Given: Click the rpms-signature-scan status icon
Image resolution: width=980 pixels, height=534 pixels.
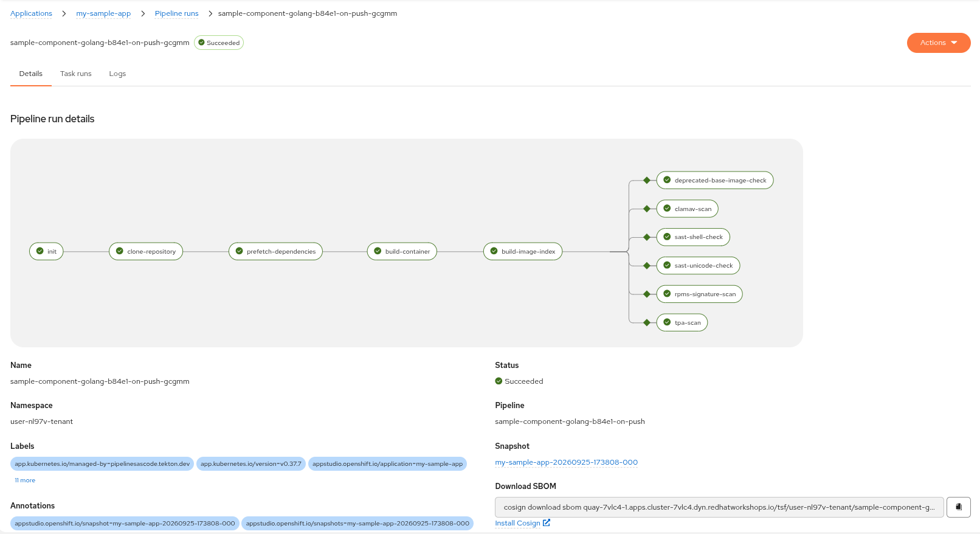Looking at the screenshot, I should point(667,294).
